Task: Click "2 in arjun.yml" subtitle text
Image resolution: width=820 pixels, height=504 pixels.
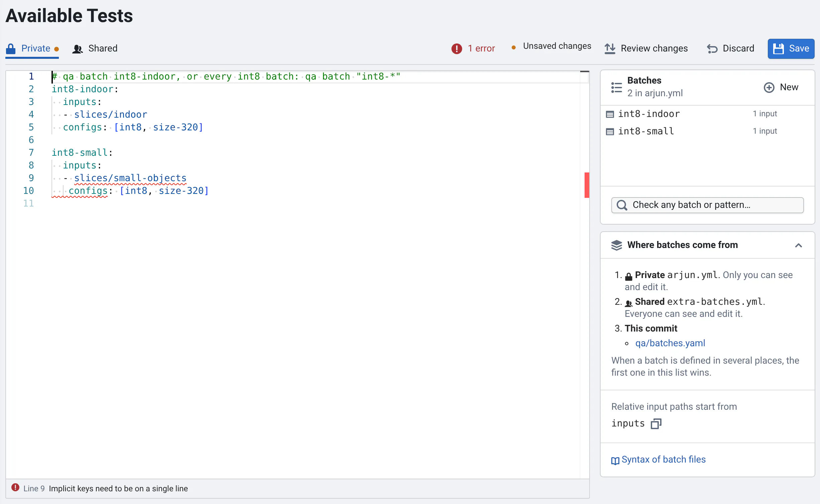Action: (655, 93)
